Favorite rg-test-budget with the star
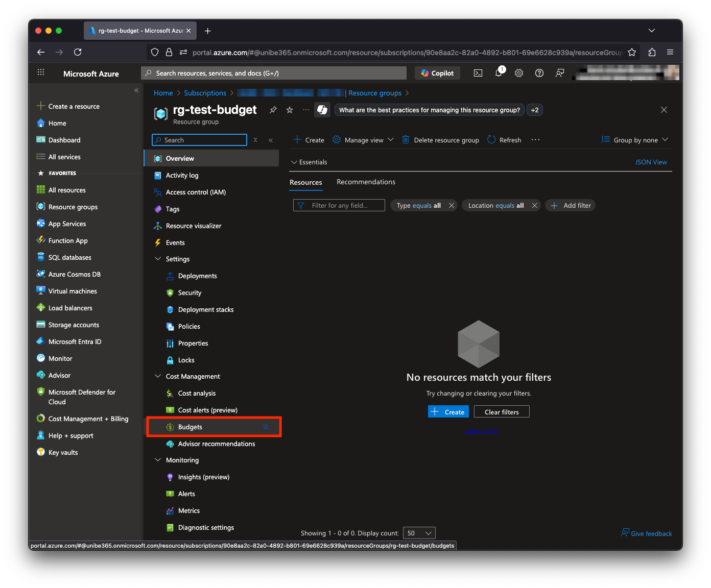Viewport: 711px width, 588px height. (x=289, y=110)
